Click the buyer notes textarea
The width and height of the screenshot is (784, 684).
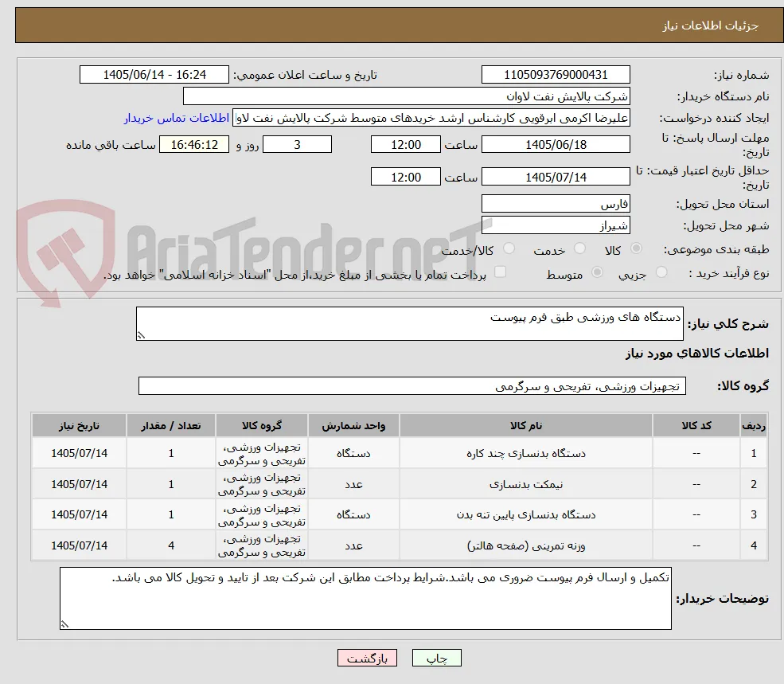[x=365, y=599]
